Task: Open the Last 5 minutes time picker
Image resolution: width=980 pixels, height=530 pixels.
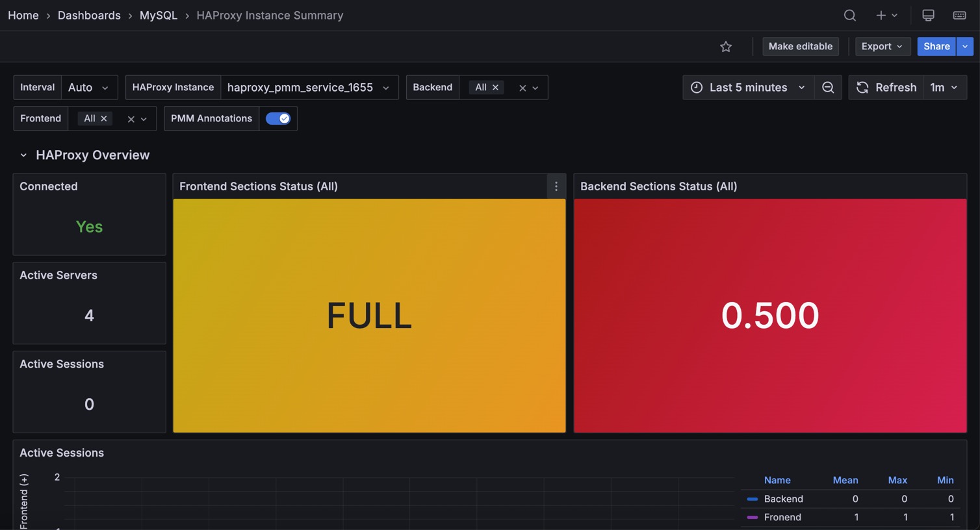Action: click(x=748, y=87)
